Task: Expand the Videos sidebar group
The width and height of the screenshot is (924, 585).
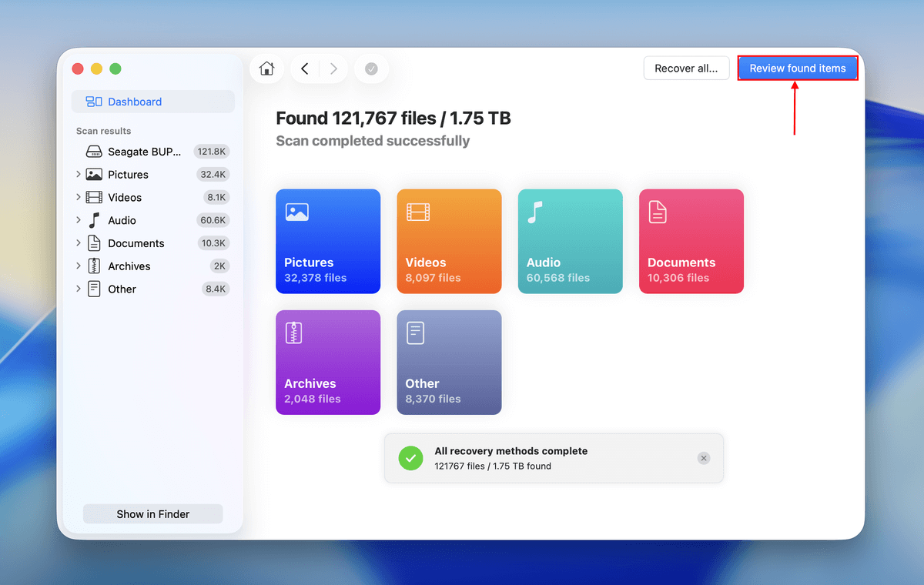Action: click(79, 198)
